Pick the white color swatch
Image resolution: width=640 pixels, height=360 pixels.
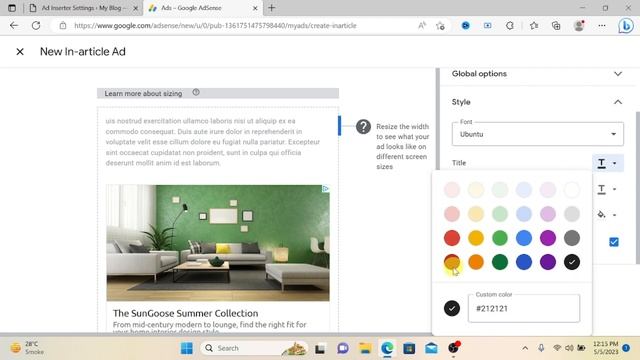[572, 190]
